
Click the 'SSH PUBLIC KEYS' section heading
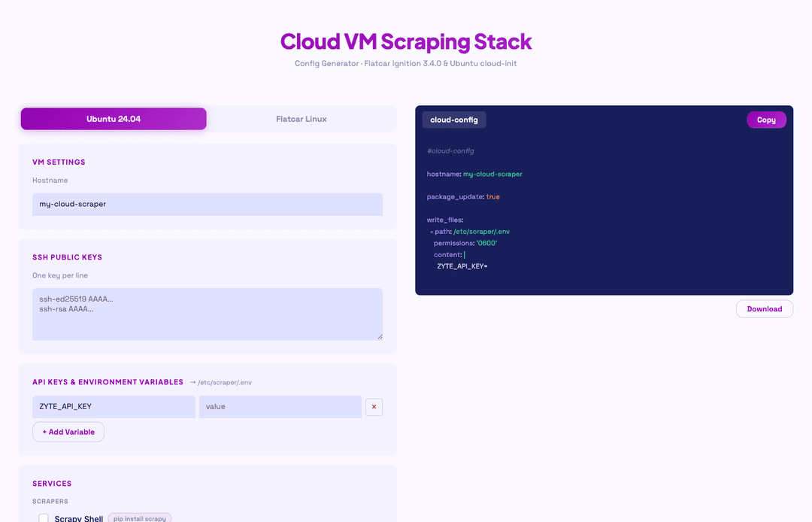coord(67,257)
